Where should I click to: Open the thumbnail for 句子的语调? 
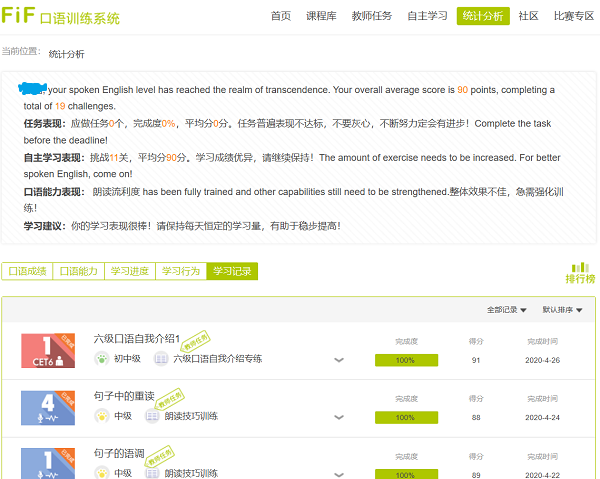(x=48, y=463)
